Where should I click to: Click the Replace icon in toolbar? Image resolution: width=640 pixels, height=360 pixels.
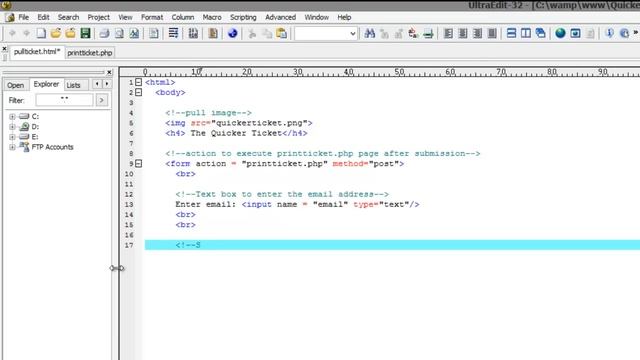[413, 33]
